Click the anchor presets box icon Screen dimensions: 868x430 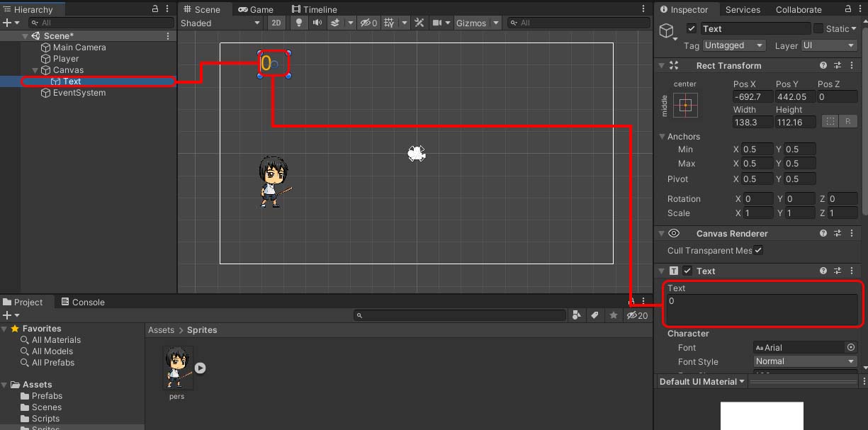pos(685,106)
